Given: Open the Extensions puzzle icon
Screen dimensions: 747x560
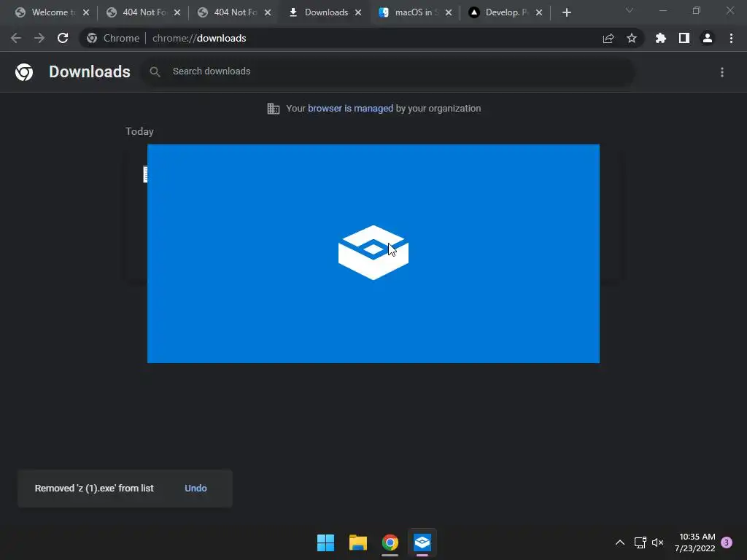Looking at the screenshot, I should click(661, 38).
